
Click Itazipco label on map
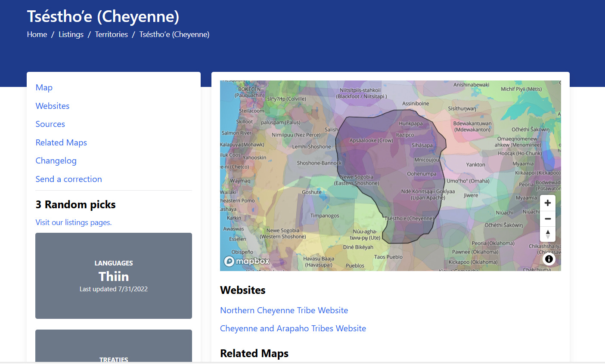click(405, 135)
